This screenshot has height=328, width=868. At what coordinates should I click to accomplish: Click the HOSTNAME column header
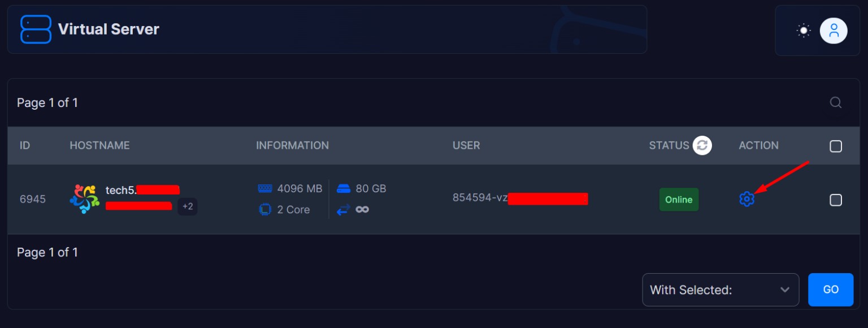[99, 145]
